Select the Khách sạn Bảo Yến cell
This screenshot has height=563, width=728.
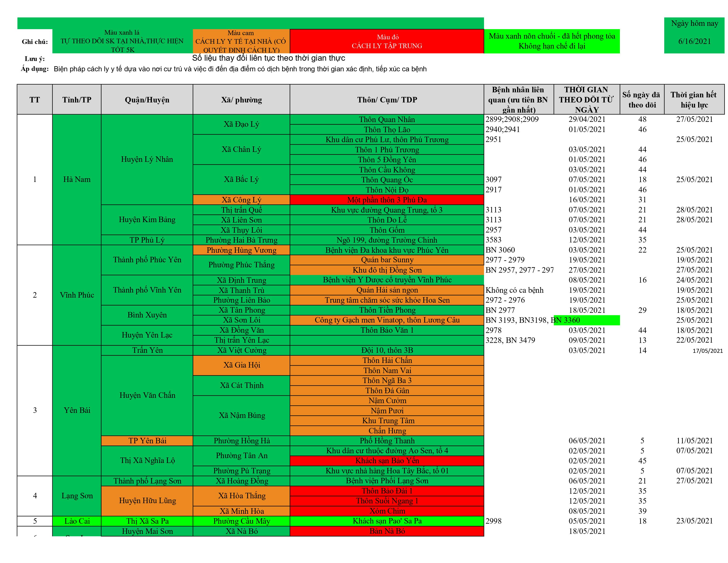point(387,461)
